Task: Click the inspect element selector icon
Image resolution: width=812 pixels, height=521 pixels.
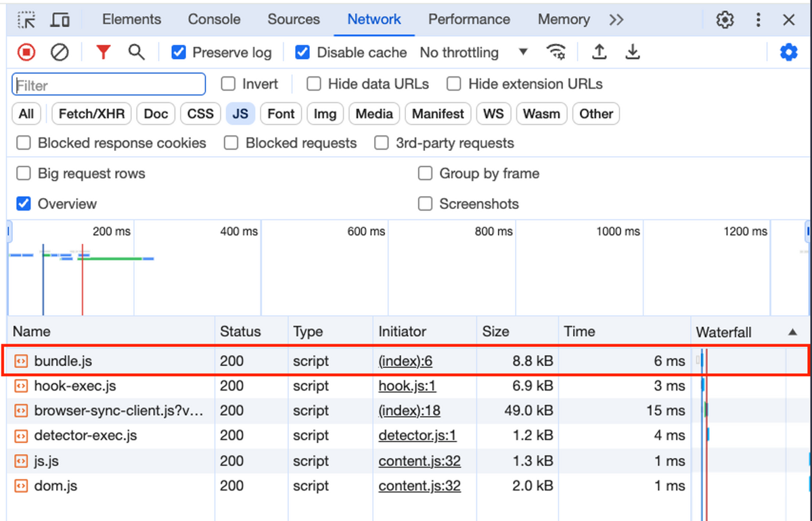Action: 26,20
